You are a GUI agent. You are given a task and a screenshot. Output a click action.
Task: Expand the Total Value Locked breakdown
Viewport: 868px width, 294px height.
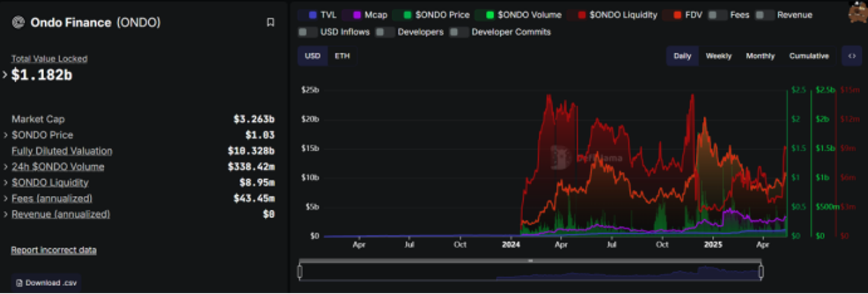click(5, 75)
